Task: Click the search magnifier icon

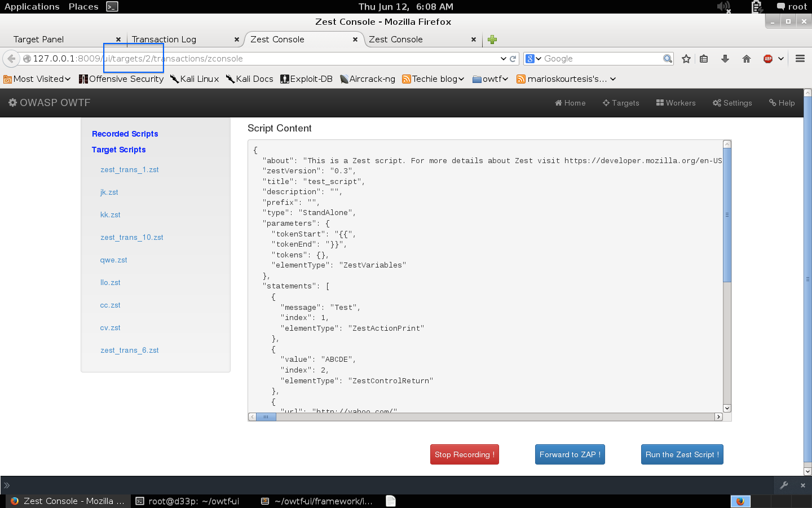Action: 668,59
